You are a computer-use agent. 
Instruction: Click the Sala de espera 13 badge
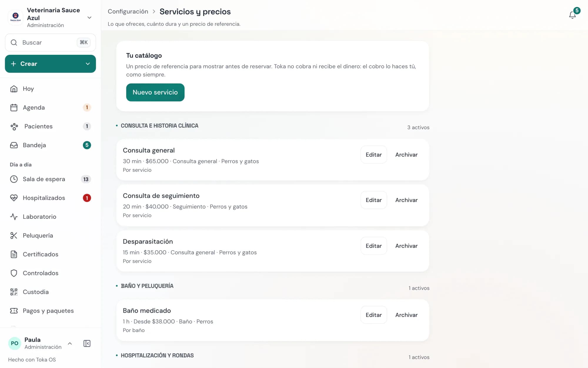coord(86,179)
